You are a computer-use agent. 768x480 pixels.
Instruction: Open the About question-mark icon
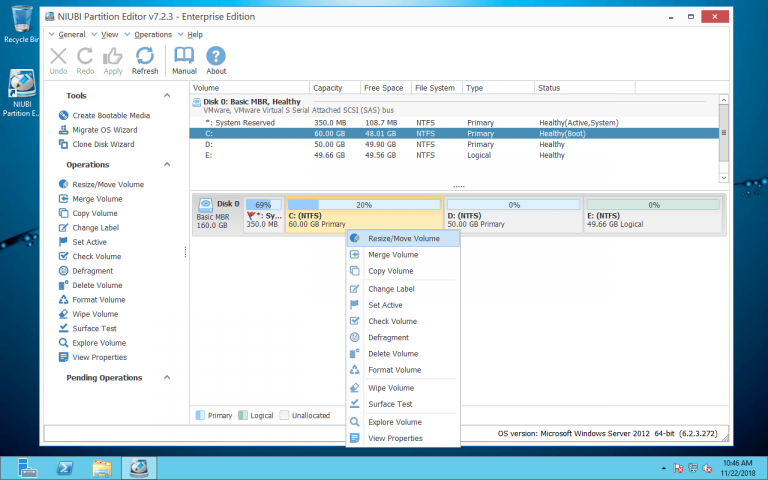[216, 56]
